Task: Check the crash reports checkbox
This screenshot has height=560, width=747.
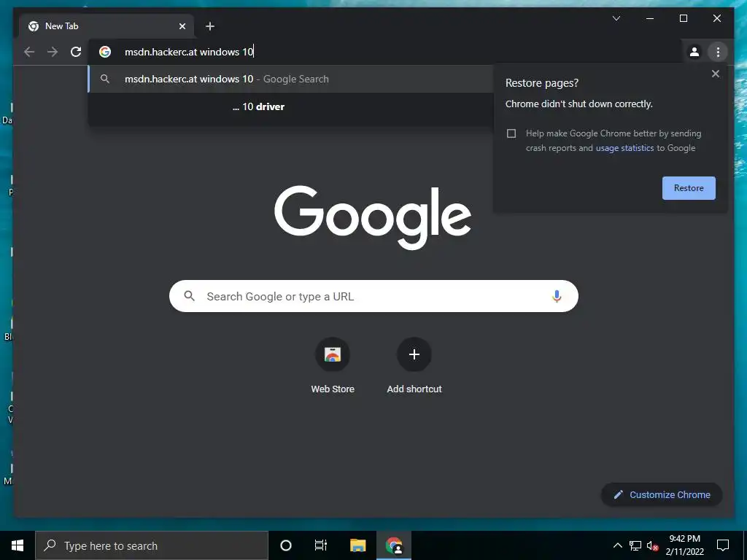Action: click(511, 133)
